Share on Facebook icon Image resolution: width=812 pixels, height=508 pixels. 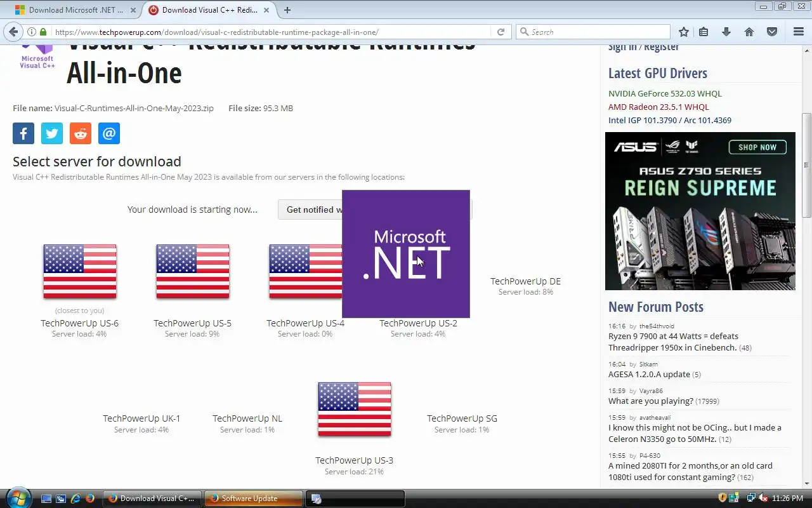[x=23, y=133]
